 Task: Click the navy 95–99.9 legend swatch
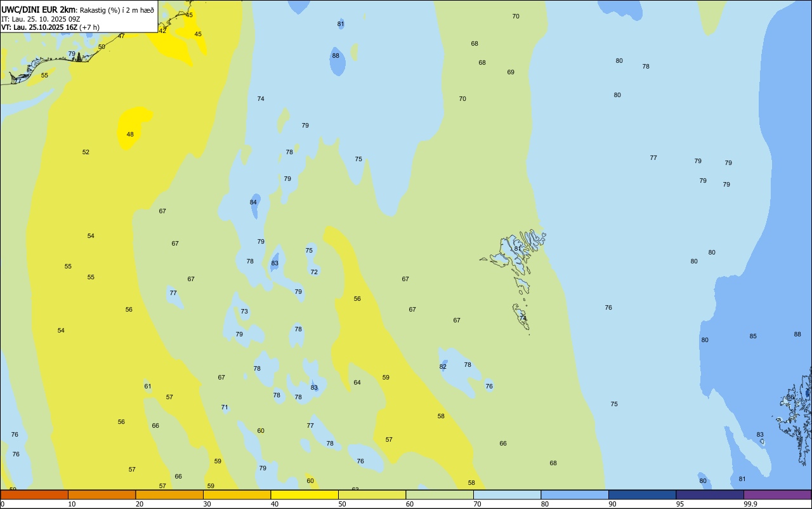710,494
